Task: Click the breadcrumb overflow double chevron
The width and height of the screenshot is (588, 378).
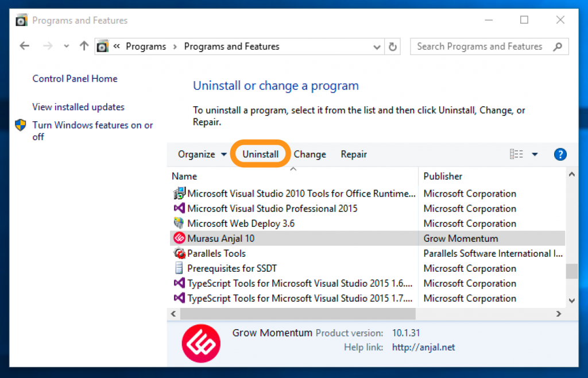Action: coord(117,46)
